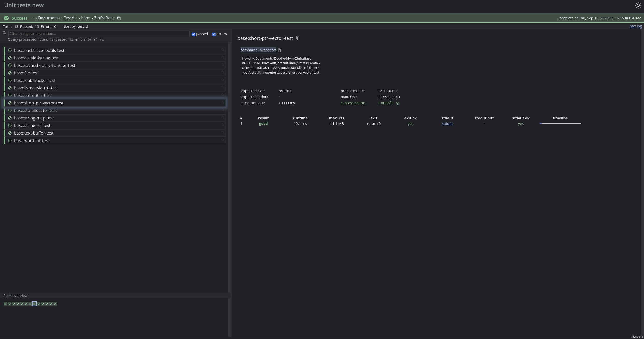The image size is (644, 339).
Task: Click 'ZInfraBase' in the path breadcrumb
Action: click(x=104, y=18)
